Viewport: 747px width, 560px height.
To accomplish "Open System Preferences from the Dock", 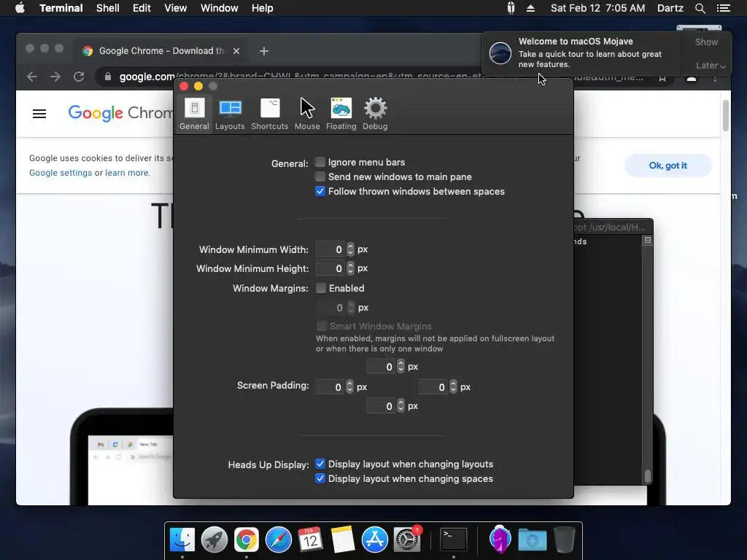I will click(407, 540).
